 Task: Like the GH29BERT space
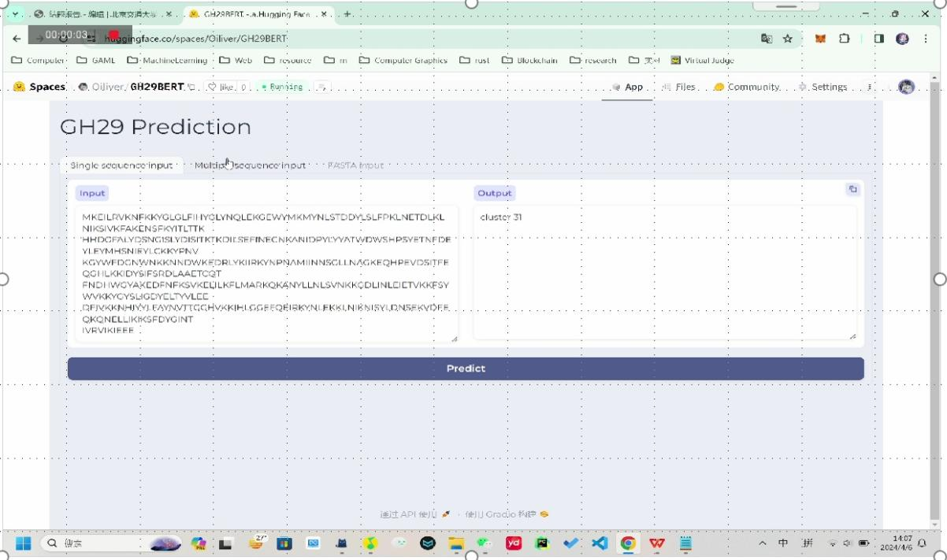(x=221, y=87)
